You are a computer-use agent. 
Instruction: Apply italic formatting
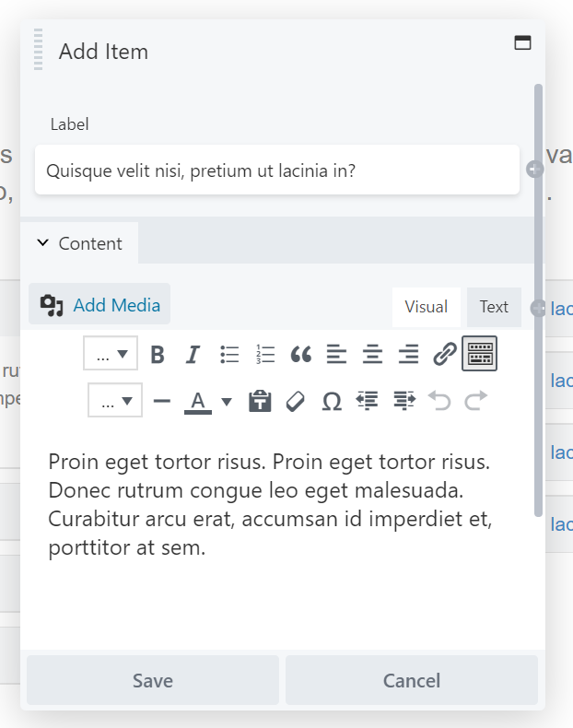(193, 355)
